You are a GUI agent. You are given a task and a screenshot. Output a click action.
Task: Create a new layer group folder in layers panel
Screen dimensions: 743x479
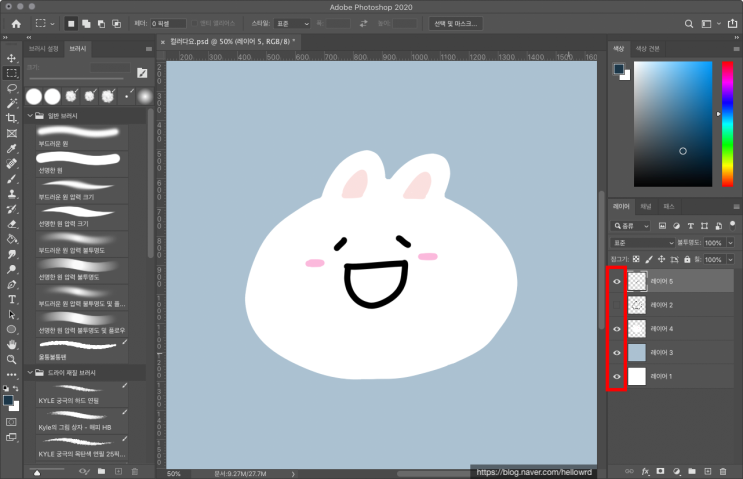692,471
